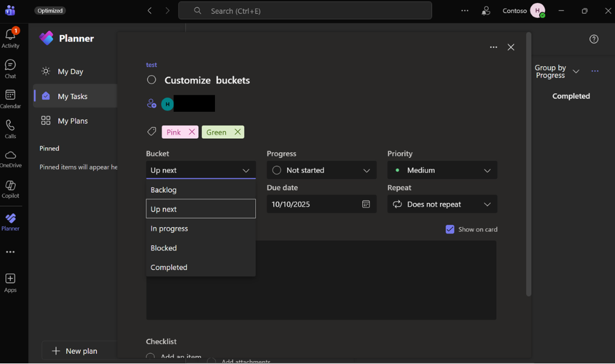Click the Contoso organization name
This screenshot has width=615, height=364.
[515, 11]
